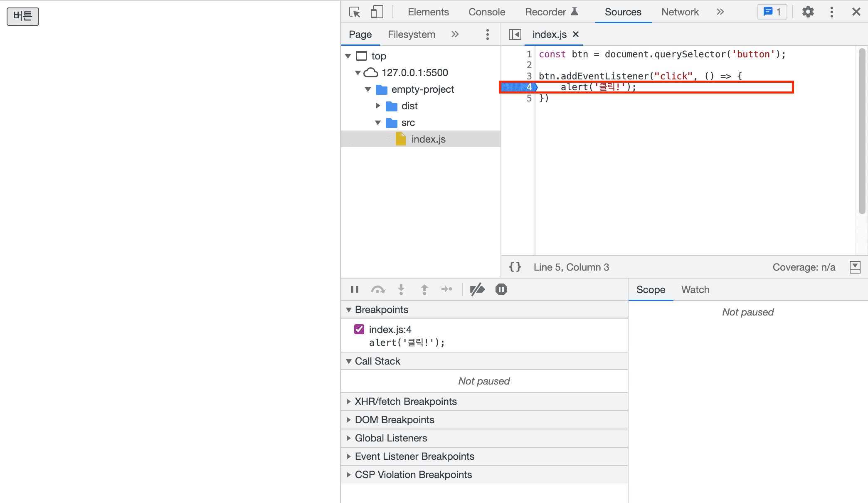868x503 pixels.
Task: Switch to the Network tab
Action: pyautogui.click(x=680, y=12)
